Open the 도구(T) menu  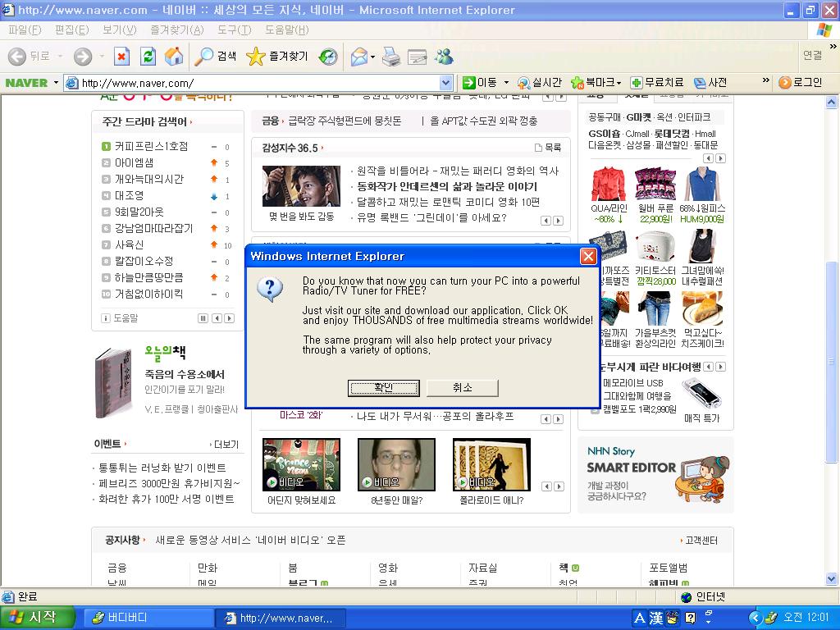coord(234,30)
